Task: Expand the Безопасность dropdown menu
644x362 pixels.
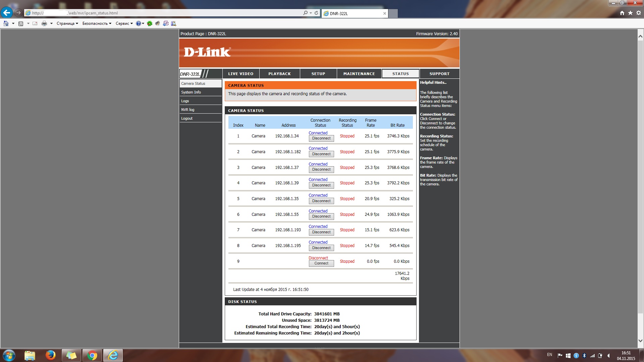Action: tap(97, 23)
